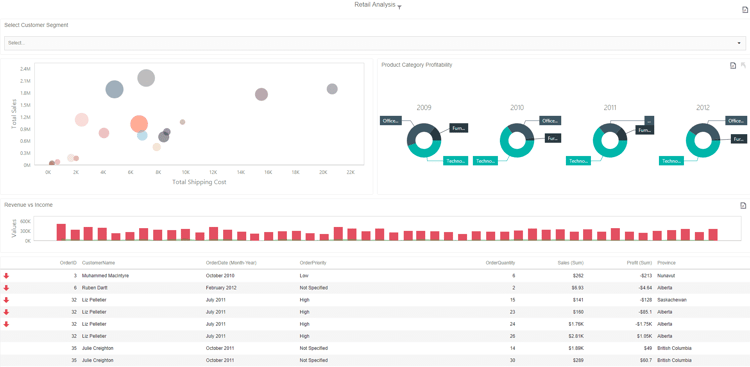Viewport: 750px width, 367px height.
Task: Export the Product Category Profitability chart
Action: coord(733,66)
